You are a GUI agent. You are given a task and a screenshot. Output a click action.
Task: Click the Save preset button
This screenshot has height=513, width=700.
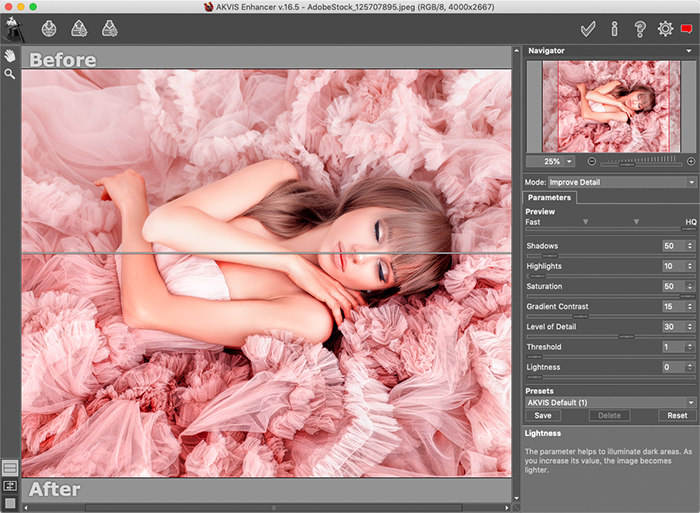[543, 415]
